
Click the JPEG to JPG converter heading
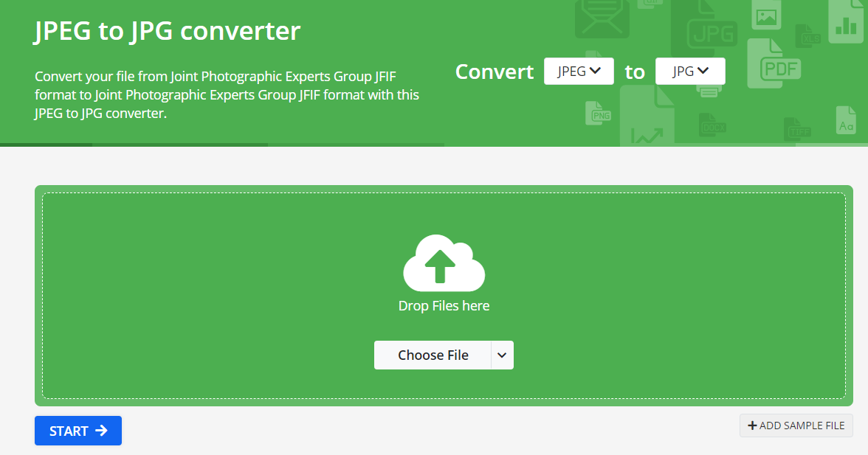[168, 31]
